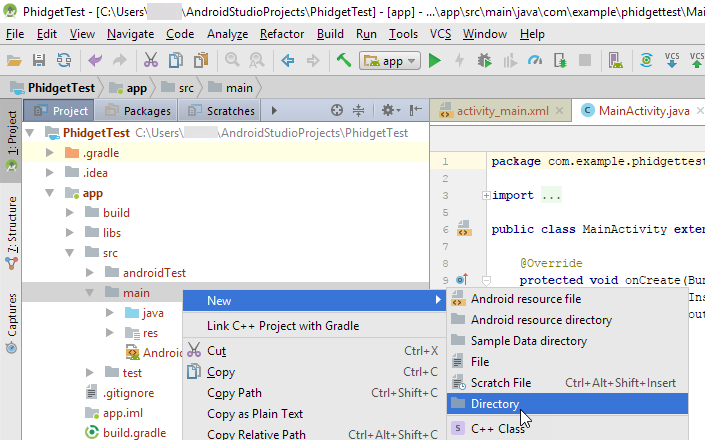The image size is (705, 440).
Task: Switch to the Scratches tab
Action: tap(220, 111)
